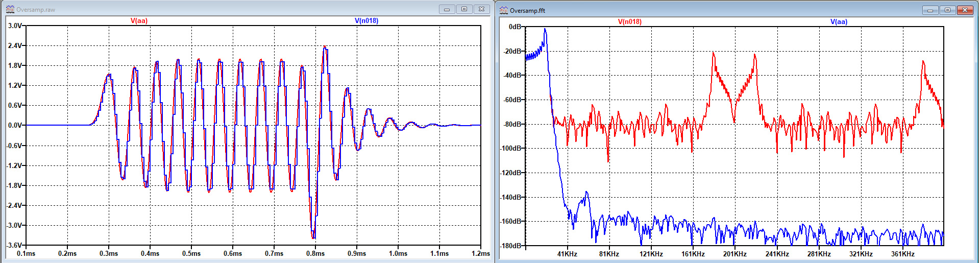Minimize the Oversamp.raw window
The height and width of the screenshot is (263, 980).
447,9
